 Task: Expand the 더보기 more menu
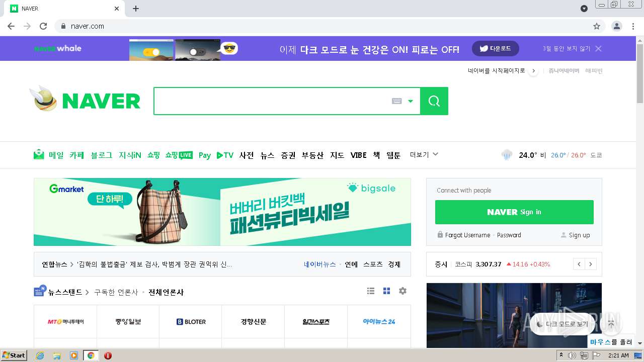pos(424,154)
